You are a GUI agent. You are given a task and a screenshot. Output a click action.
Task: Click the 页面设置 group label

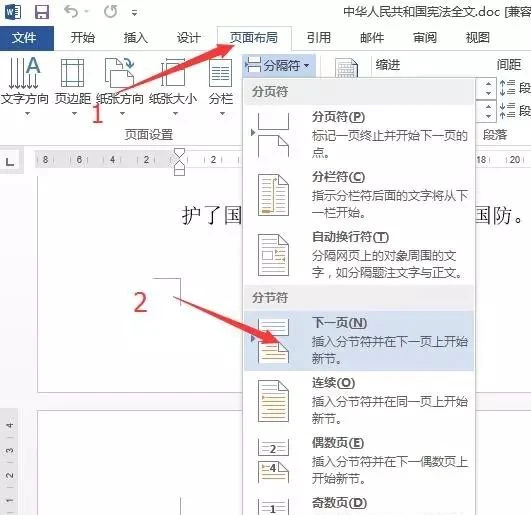click(149, 135)
